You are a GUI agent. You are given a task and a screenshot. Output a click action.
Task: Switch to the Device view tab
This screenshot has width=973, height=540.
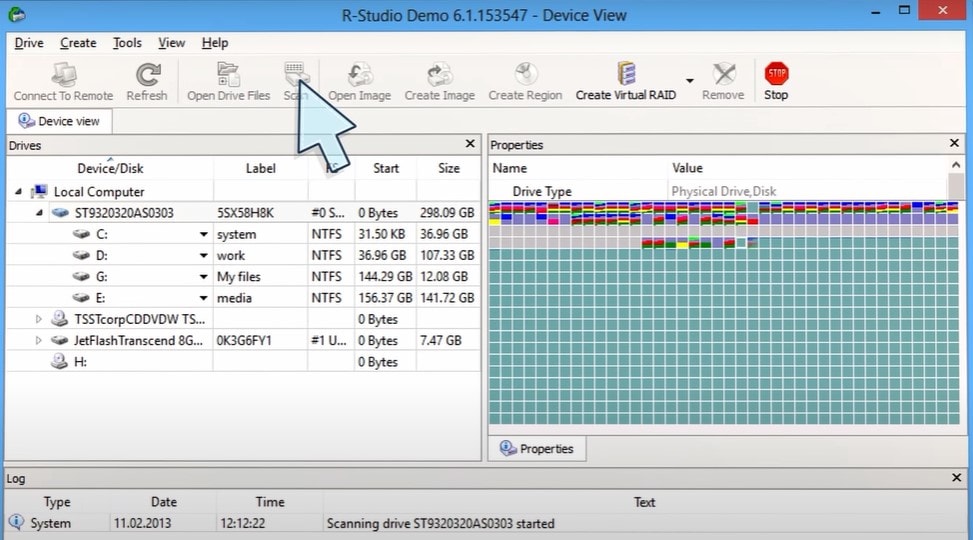[60, 121]
